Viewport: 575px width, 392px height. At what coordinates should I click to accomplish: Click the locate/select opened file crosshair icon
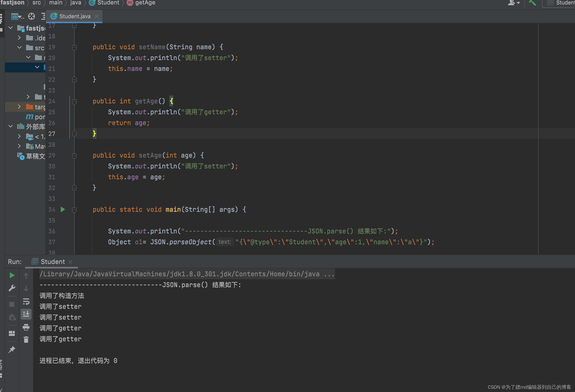point(32,16)
